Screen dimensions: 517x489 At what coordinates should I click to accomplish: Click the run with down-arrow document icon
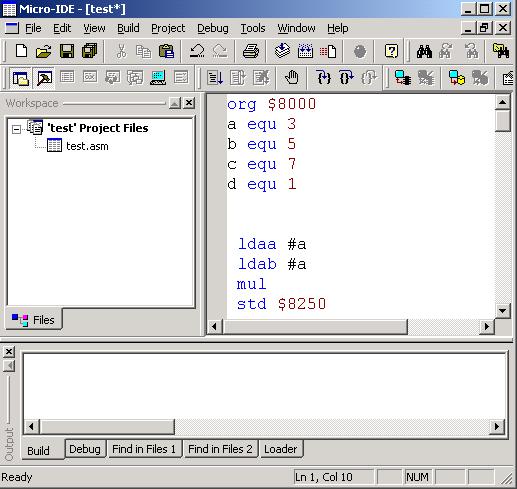215,78
